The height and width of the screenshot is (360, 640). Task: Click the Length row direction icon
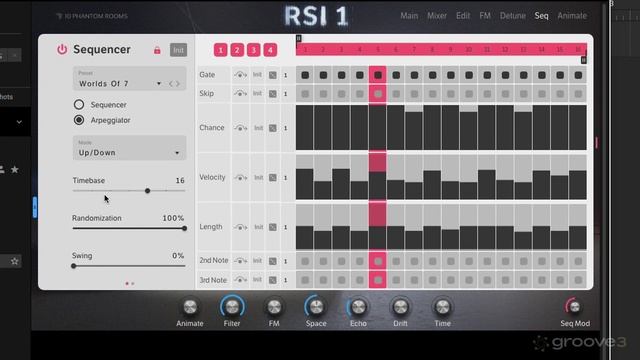(x=240, y=227)
